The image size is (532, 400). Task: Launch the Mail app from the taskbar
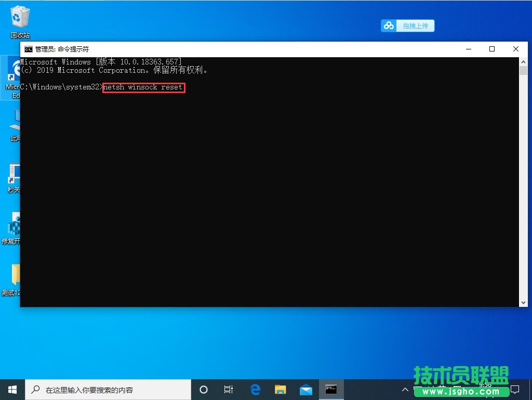[x=306, y=389]
